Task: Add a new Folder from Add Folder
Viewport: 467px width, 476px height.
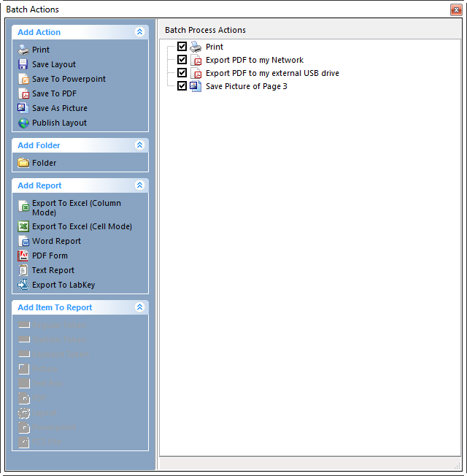Action: click(44, 163)
